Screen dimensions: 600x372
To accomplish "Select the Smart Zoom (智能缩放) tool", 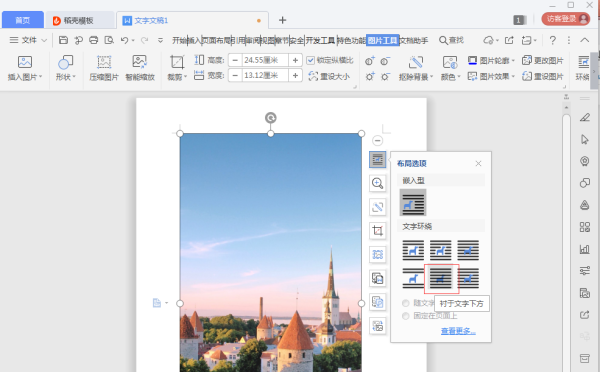I will 140,68.
